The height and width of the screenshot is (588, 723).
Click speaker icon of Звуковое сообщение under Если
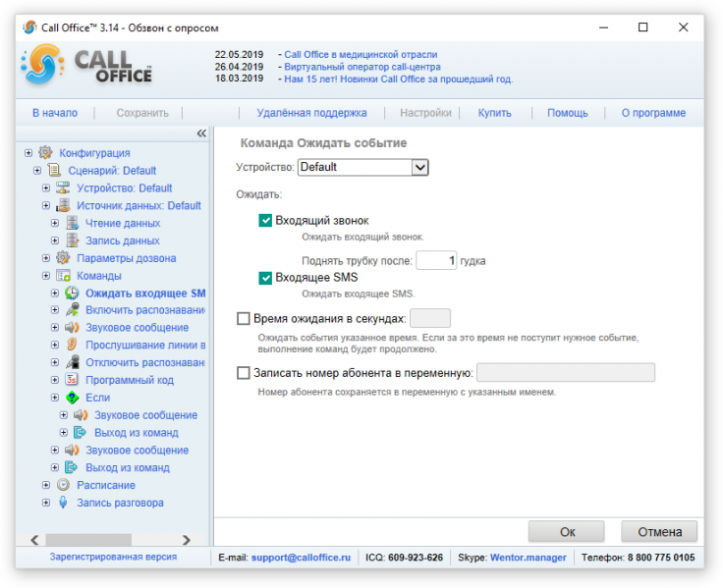(81, 414)
